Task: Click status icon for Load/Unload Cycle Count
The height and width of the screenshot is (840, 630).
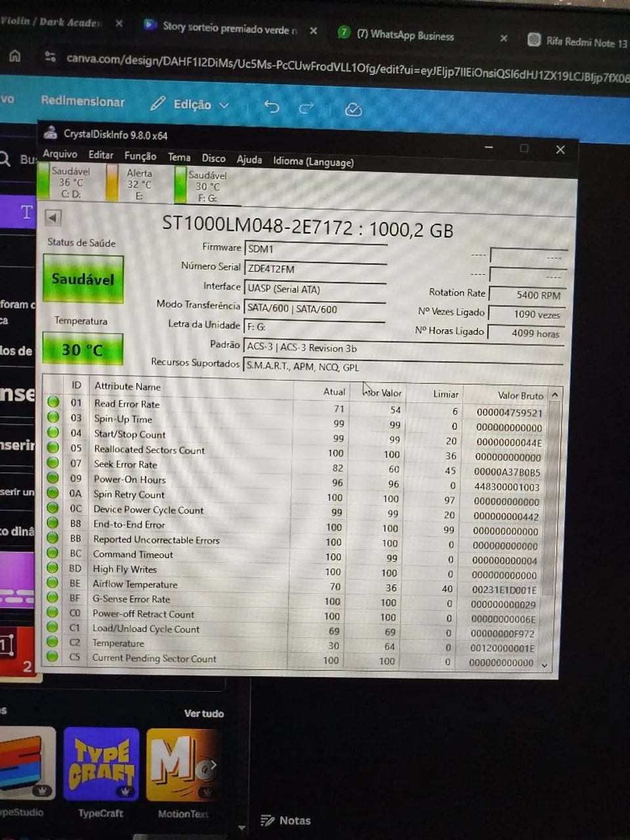Action: coord(52,627)
